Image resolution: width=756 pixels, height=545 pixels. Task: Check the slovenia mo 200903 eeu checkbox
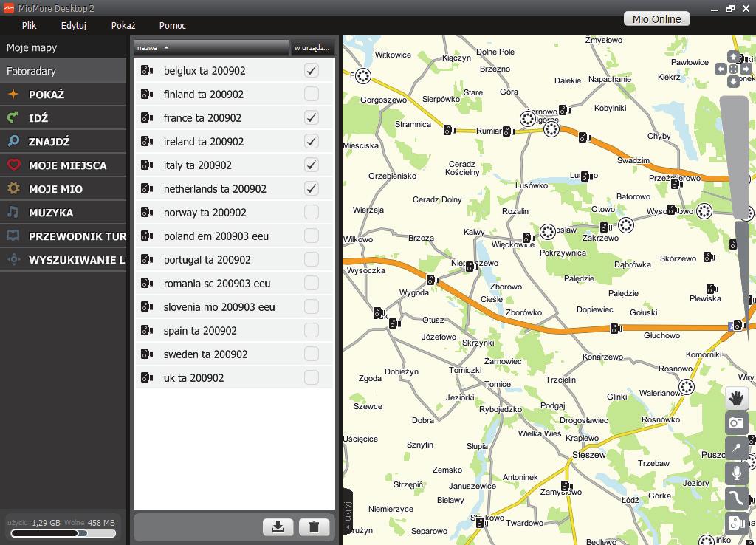(x=312, y=306)
